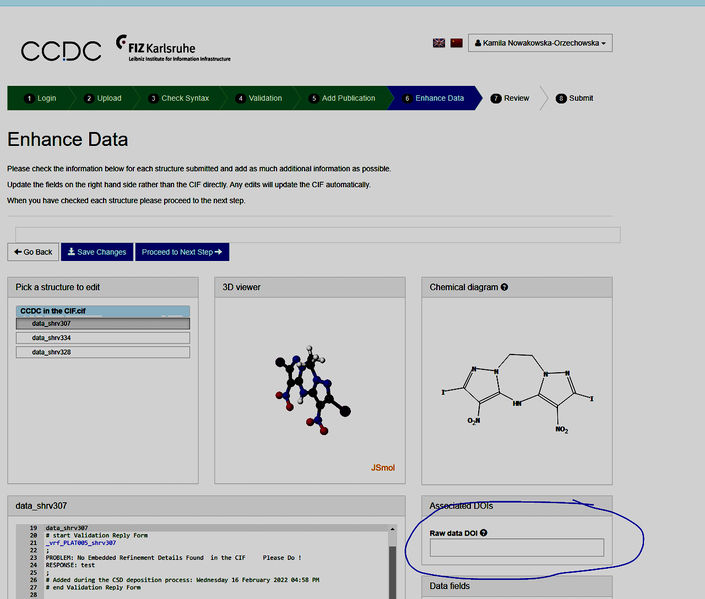
Task: Select structure data_shrv307 in the list
Action: (x=103, y=324)
